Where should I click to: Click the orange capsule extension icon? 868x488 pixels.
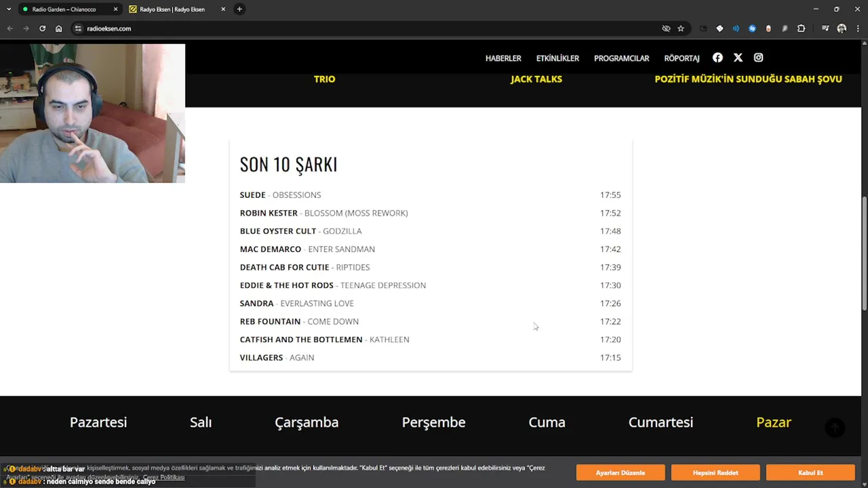pos(768,28)
